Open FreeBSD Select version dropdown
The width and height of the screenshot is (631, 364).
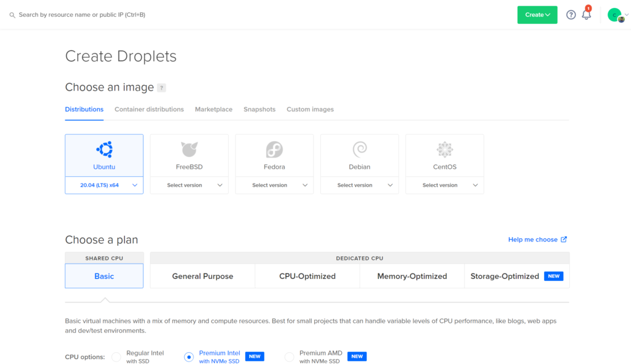tap(189, 185)
